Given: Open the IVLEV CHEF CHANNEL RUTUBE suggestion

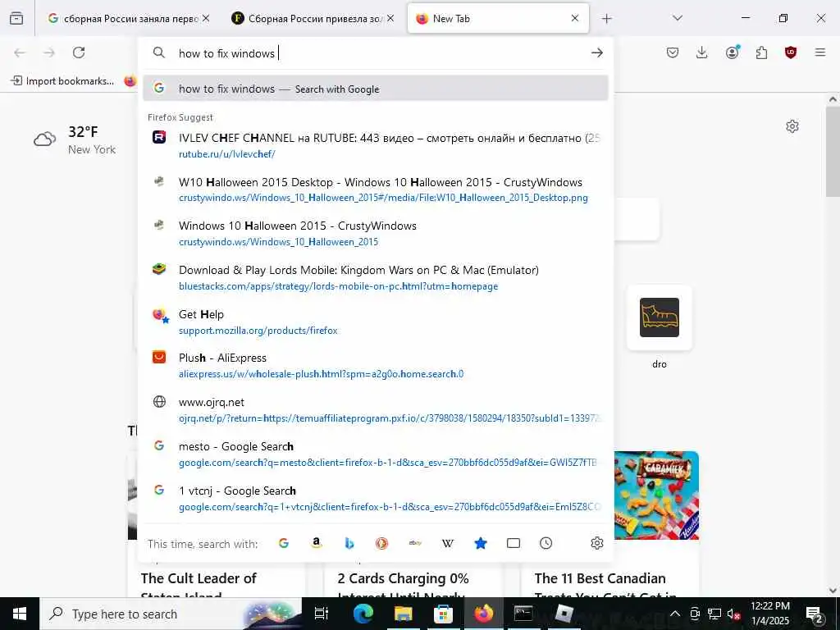Looking at the screenshot, I should (x=375, y=146).
